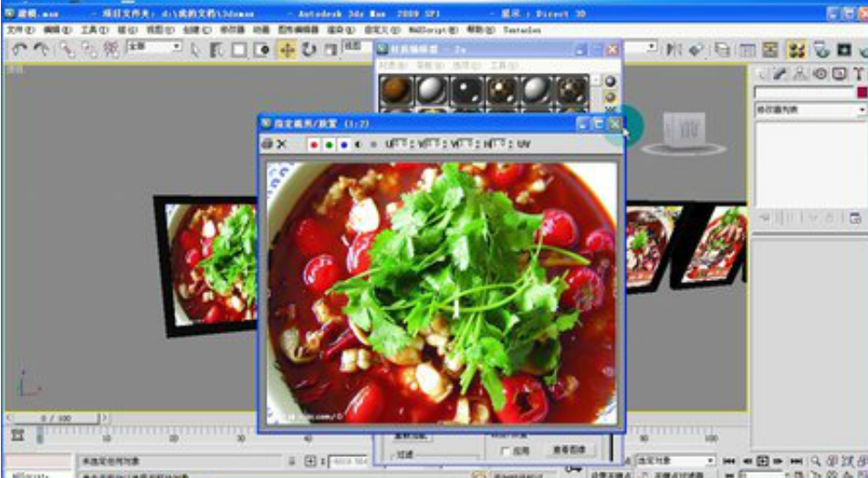The width and height of the screenshot is (868, 478).
Task: Open the File menu in menu bar
Action: click(20, 30)
